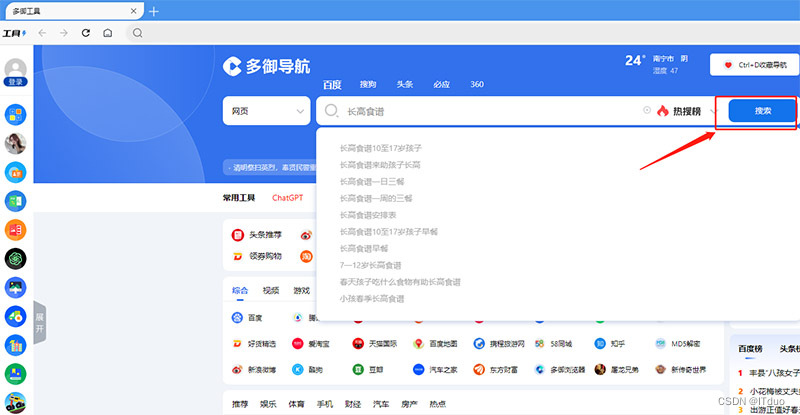Choose suggestion 长高食谱一周的三餐
Viewport: 800px width, 415px height.
click(376, 198)
